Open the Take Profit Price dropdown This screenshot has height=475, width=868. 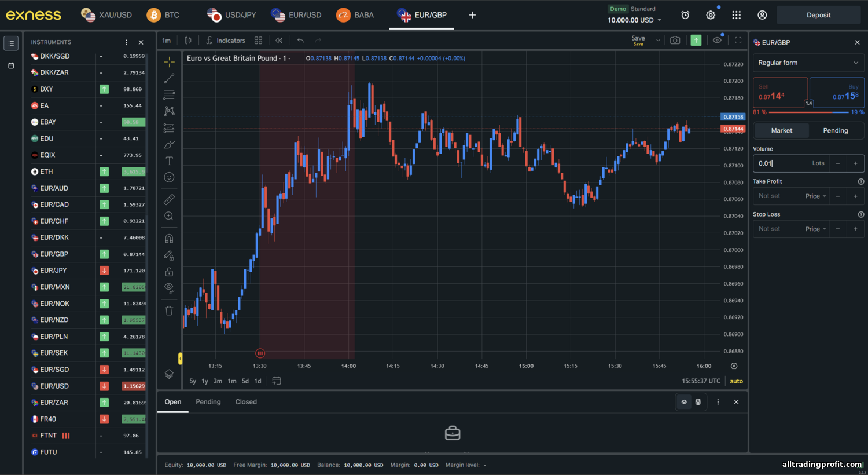(815, 196)
